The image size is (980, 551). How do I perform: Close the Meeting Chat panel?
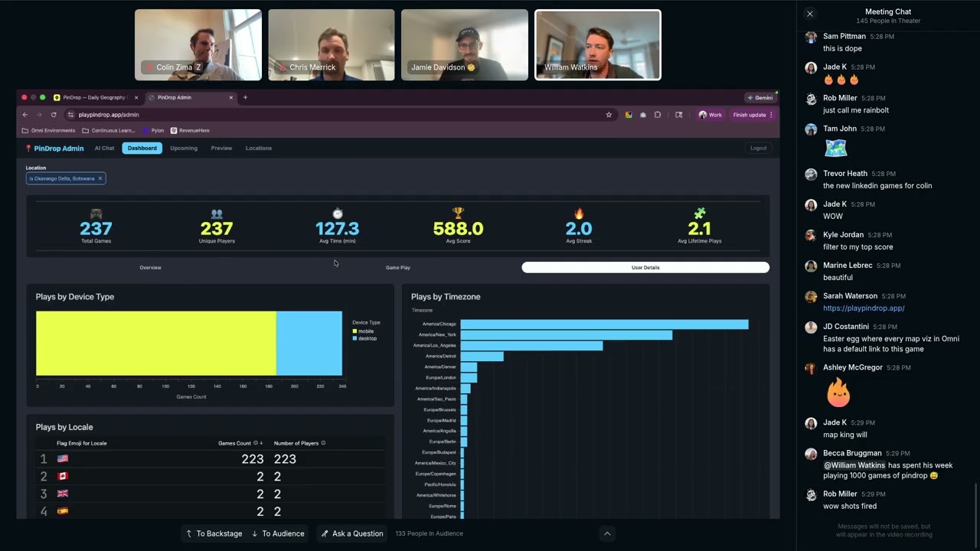(x=810, y=14)
